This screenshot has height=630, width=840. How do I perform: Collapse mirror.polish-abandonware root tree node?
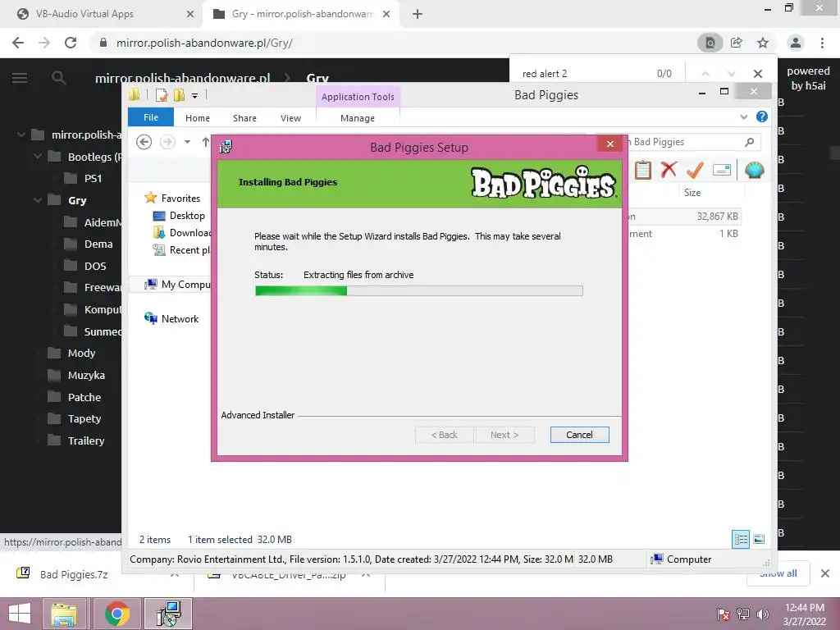point(21,135)
